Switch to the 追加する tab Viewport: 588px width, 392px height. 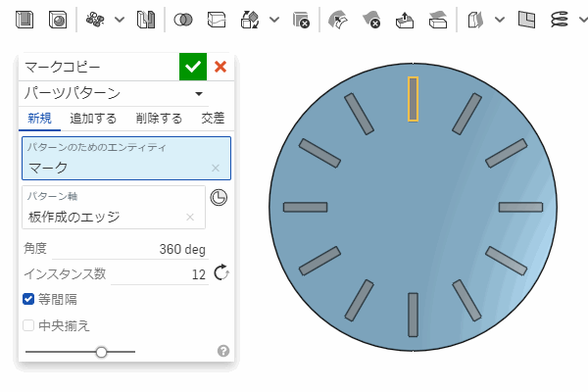click(93, 119)
